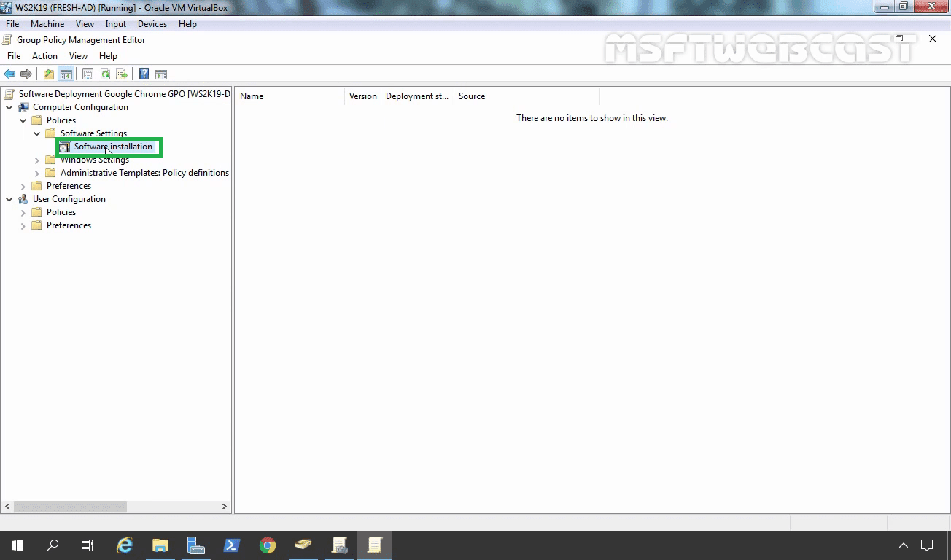
Task: Click the Deployment st... column header
Action: [x=417, y=96]
